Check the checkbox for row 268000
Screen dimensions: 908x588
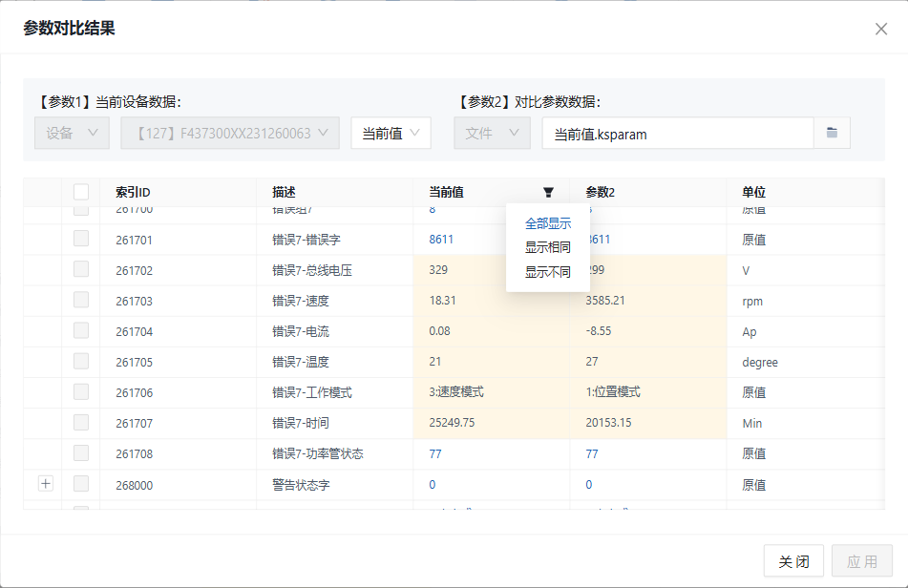[81, 484]
